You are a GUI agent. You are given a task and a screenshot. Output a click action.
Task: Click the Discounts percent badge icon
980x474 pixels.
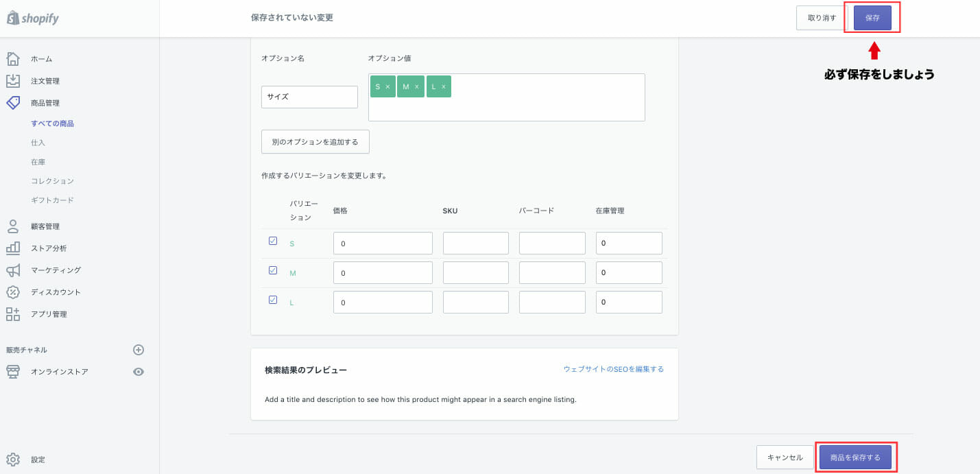13,292
